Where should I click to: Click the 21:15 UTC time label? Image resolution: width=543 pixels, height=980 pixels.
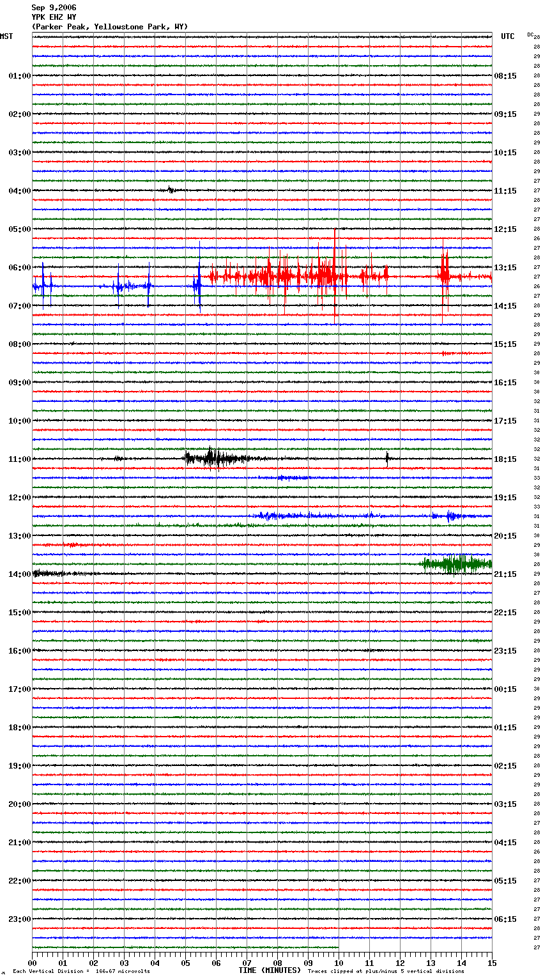coord(505,574)
